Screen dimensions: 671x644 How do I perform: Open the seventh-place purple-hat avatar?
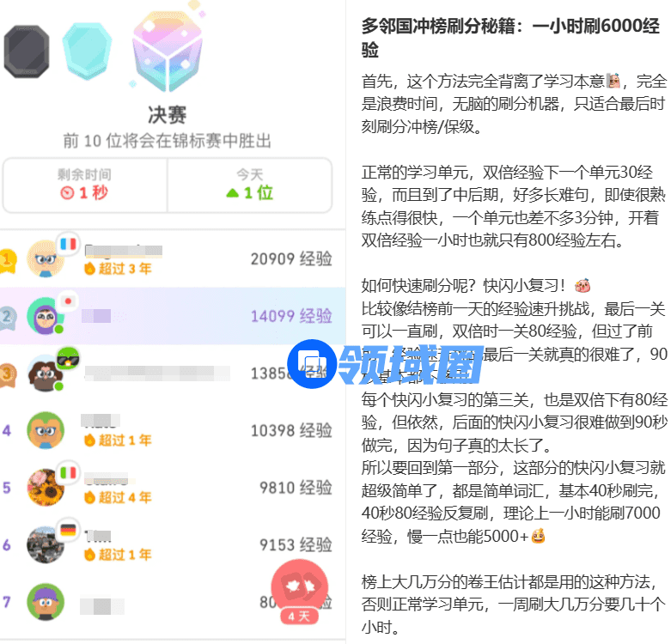[x=46, y=602]
